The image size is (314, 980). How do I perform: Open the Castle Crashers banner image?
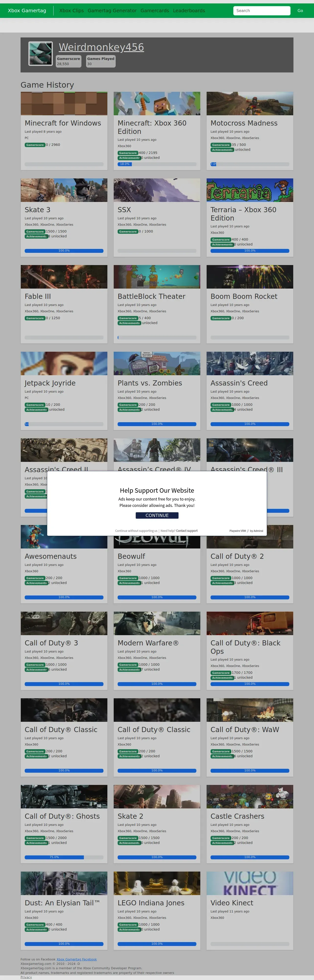coord(250,797)
